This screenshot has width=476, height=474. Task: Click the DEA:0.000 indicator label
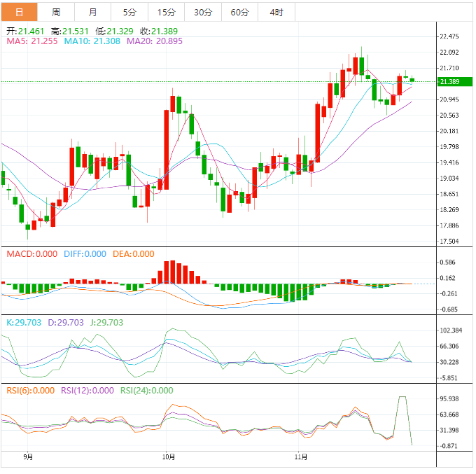pos(134,254)
